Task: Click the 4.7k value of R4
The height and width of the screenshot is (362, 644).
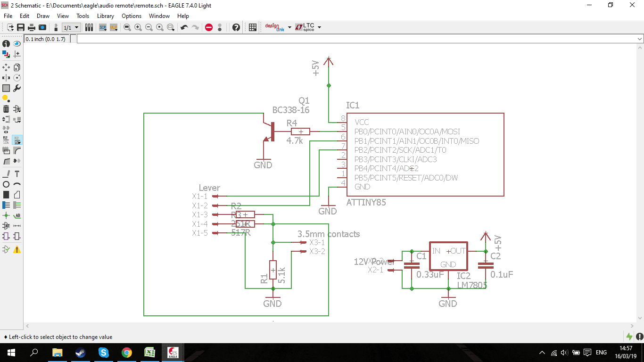Action: pyautogui.click(x=295, y=140)
